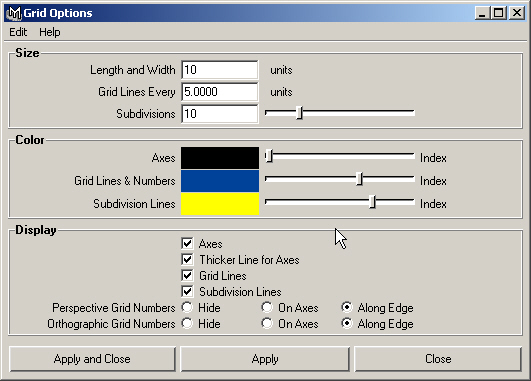Select Along Edge for Perspective Grid Numbers
This screenshot has width=531, height=381.
coord(347,308)
